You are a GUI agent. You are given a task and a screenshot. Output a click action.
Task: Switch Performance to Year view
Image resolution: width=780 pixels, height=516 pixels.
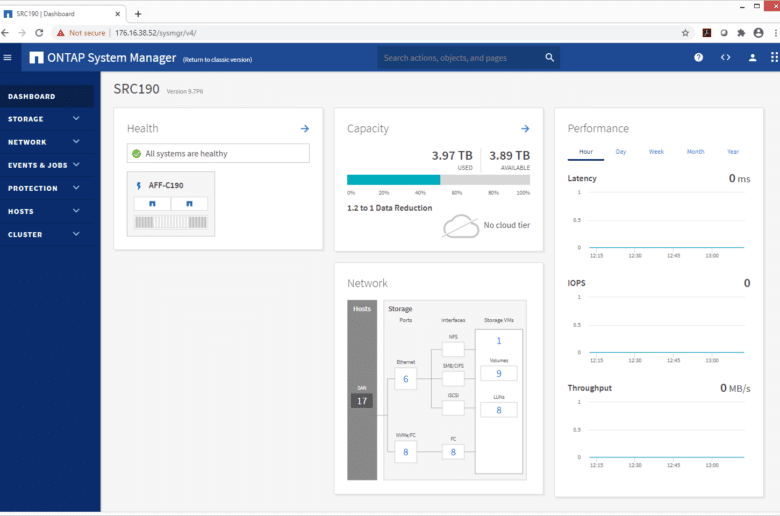click(733, 152)
